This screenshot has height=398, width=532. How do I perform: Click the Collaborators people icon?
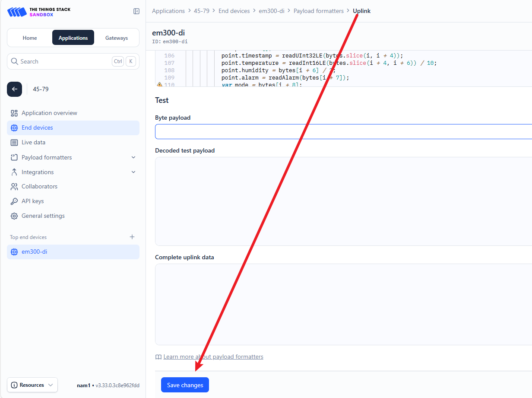coord(14,187)
